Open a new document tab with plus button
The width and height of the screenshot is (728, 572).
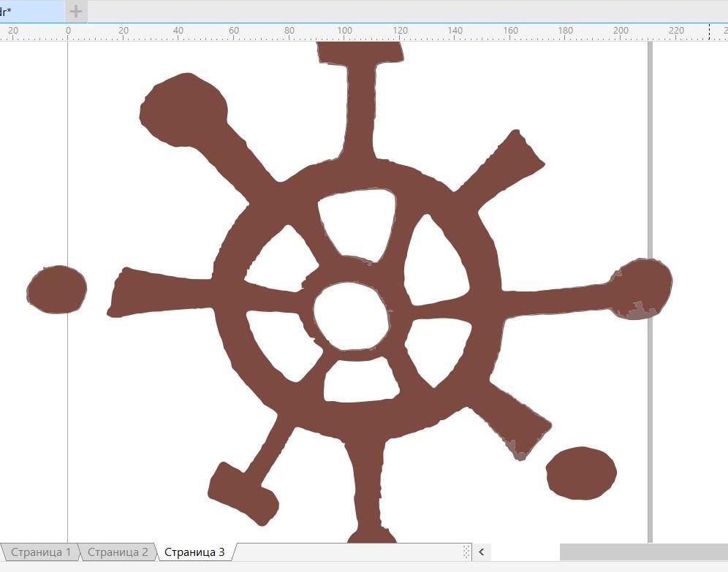point(76,11)
